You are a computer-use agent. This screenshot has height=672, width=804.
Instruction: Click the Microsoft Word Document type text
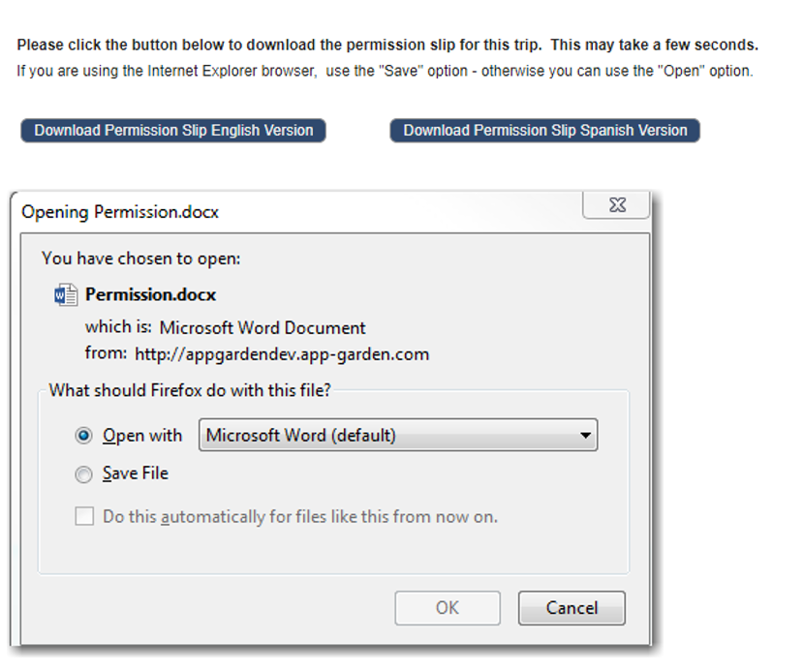pos(263,328)
